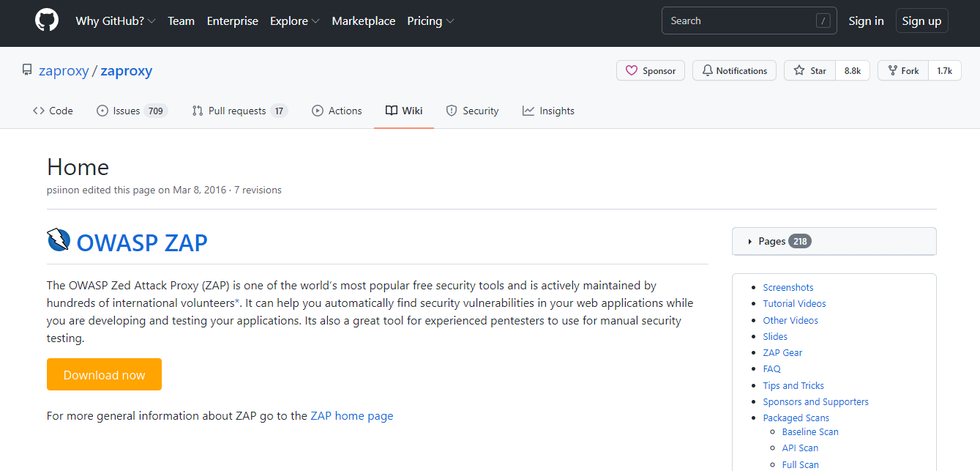
Task: Click the Download now button
Action: pos(104,374)
